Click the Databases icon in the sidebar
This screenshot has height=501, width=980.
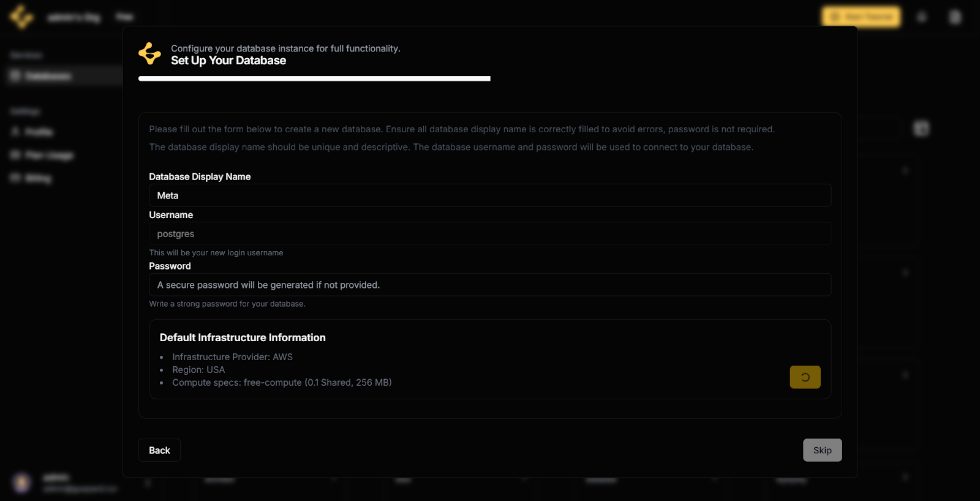click(x=15, y=76)
